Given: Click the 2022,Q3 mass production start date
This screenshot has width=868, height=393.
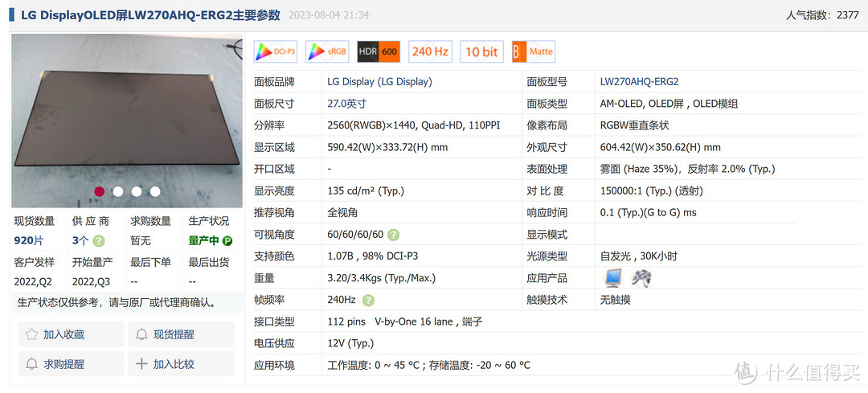Looking at the screenshot, I should pyautogui.click(x=92, y=282).
